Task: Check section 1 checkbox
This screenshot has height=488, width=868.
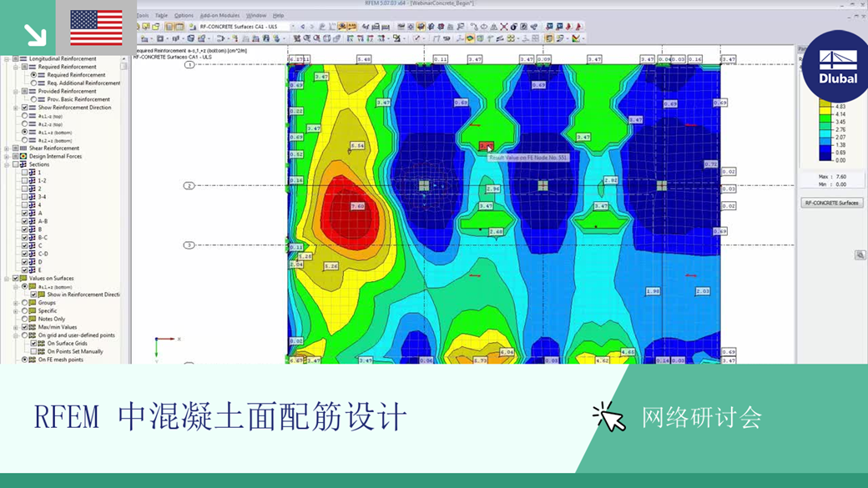Action: point(24,173)
